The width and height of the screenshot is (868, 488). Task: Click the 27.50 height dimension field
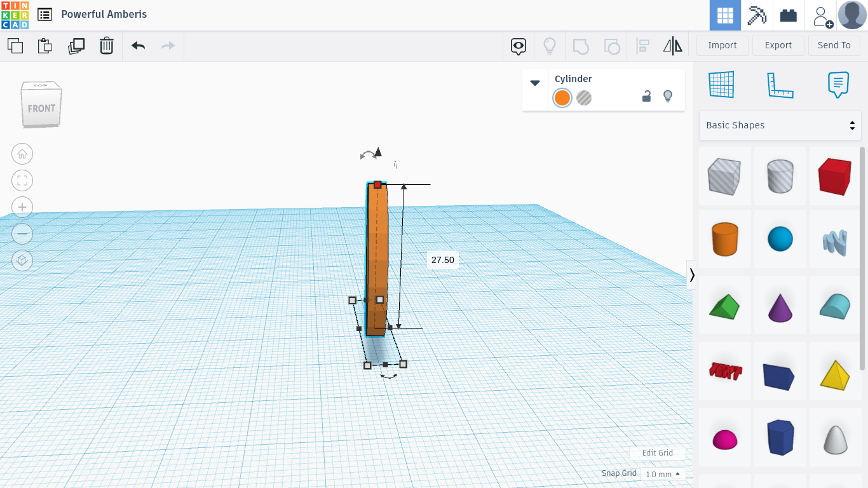(x=443, y=260)
